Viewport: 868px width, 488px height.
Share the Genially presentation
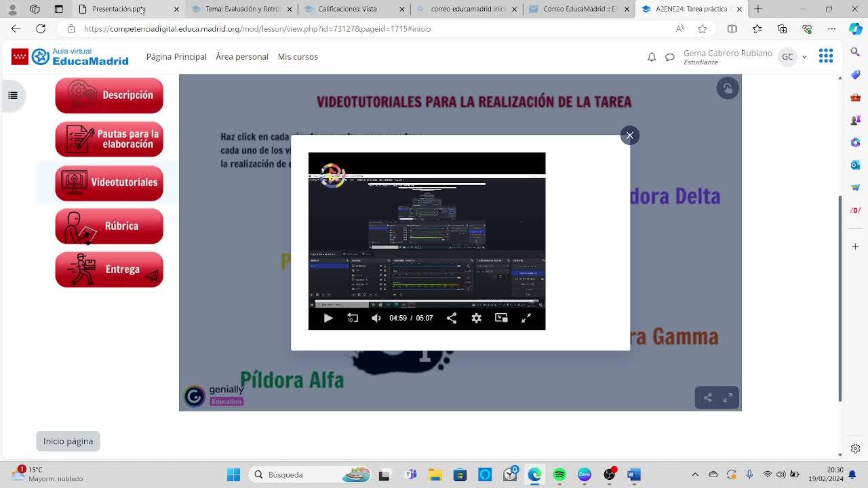click(x=707, y=398)
